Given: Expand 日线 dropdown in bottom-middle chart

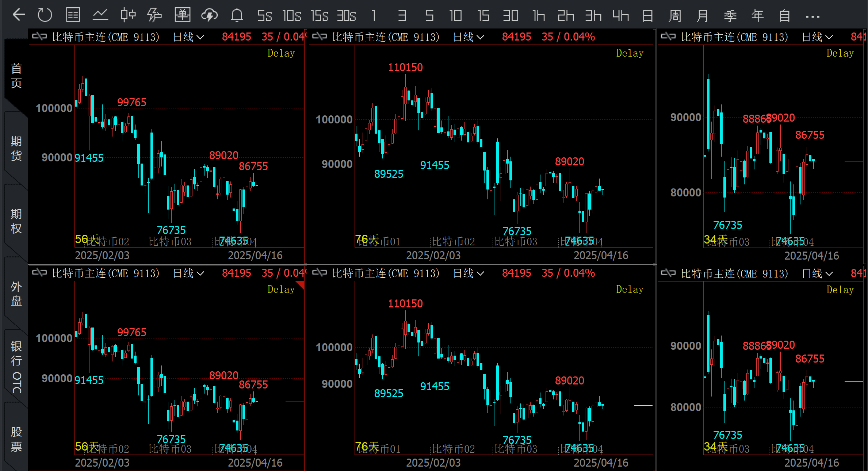Looking at the screenshot, I should point(469,273).
